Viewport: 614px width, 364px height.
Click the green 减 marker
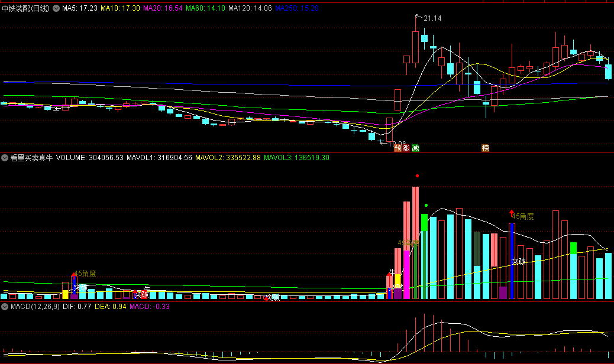(x=415, y=148)
